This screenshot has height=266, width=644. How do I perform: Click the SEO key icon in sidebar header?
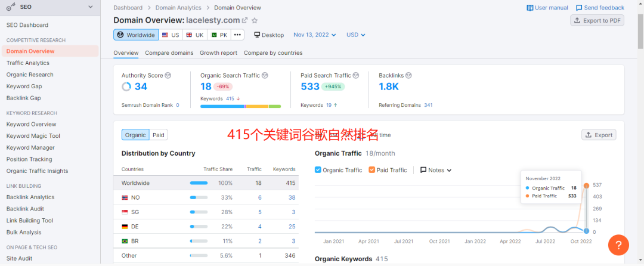pos(11,7)
